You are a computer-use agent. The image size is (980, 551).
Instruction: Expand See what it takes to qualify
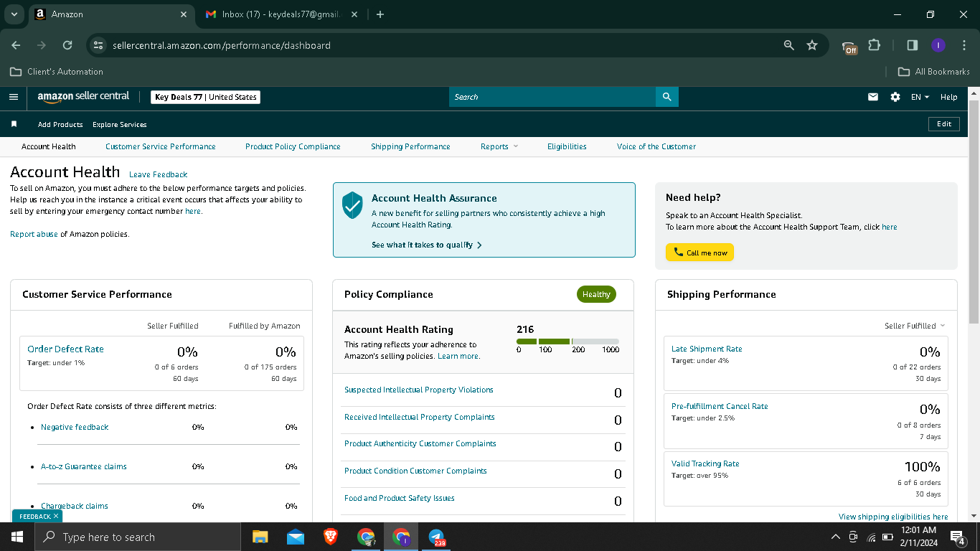pyautogui.click(x=426, y=245)
